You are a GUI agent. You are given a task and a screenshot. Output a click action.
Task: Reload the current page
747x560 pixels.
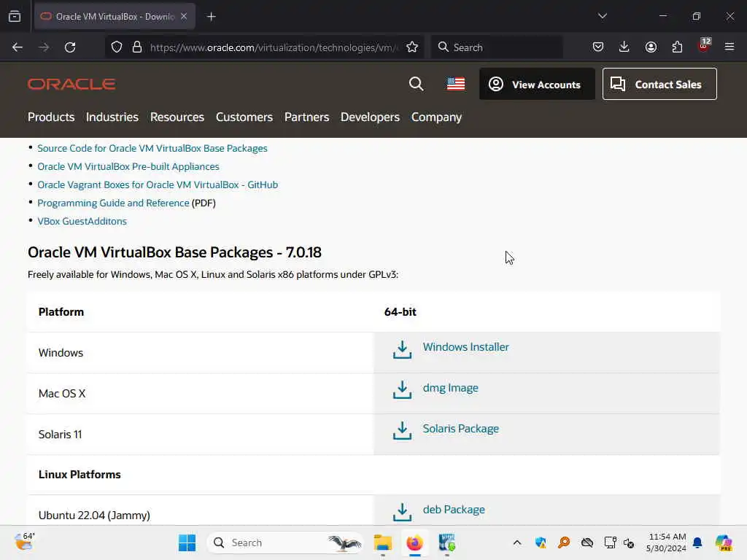[70, 47]
